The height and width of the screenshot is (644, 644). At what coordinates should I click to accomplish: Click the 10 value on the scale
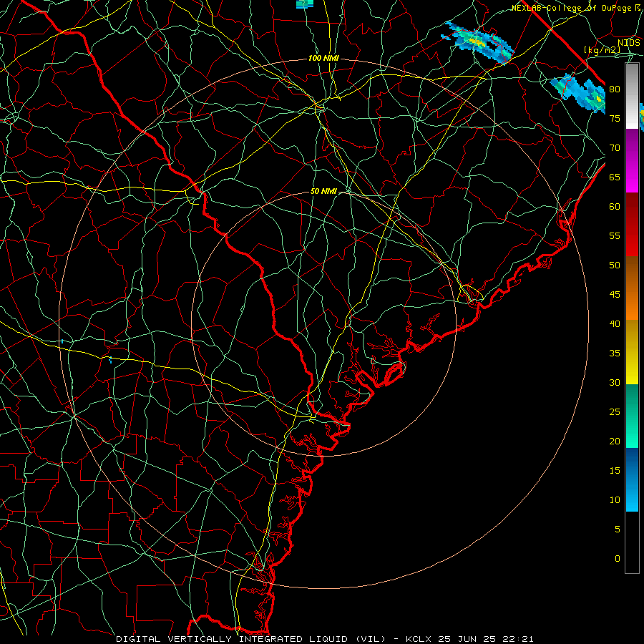pos(615,500)
